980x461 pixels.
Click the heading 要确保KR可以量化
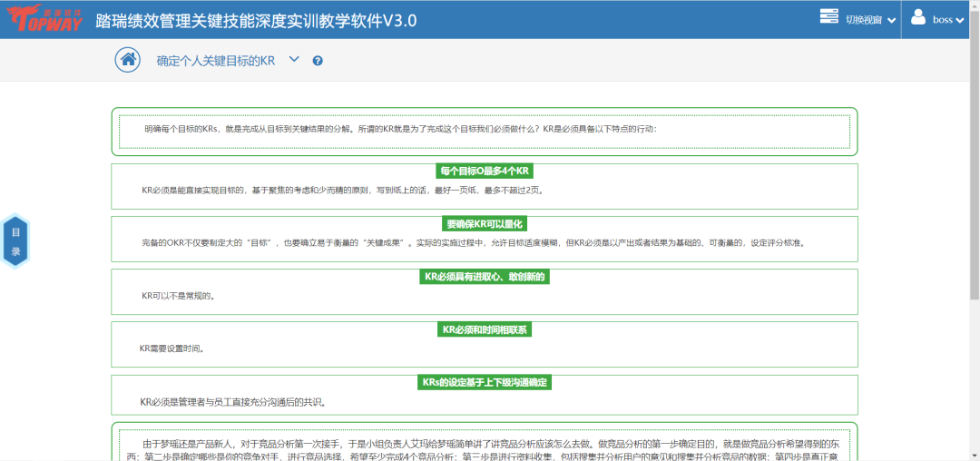point(485,224)
